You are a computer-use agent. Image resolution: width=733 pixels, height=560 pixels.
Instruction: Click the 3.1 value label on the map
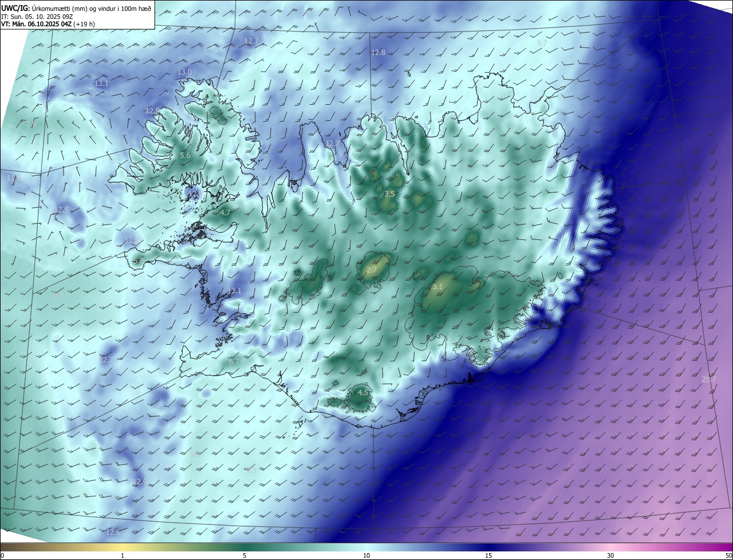(x=438, y=286)
